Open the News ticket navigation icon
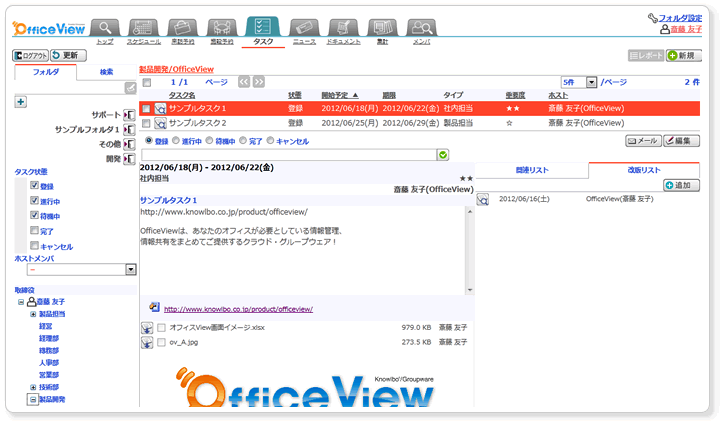The image size is (720, 424). point(304,28)
